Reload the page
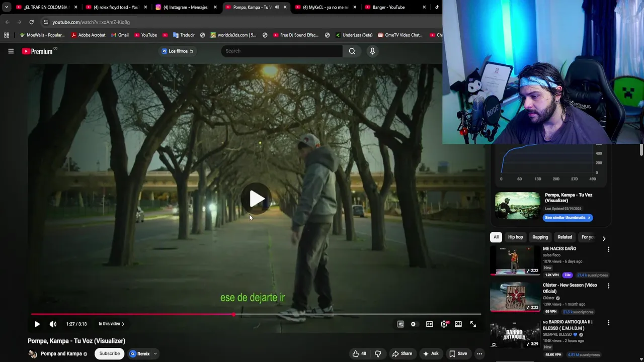The height and width of the screenshot is (362, 644). (31, 22)
